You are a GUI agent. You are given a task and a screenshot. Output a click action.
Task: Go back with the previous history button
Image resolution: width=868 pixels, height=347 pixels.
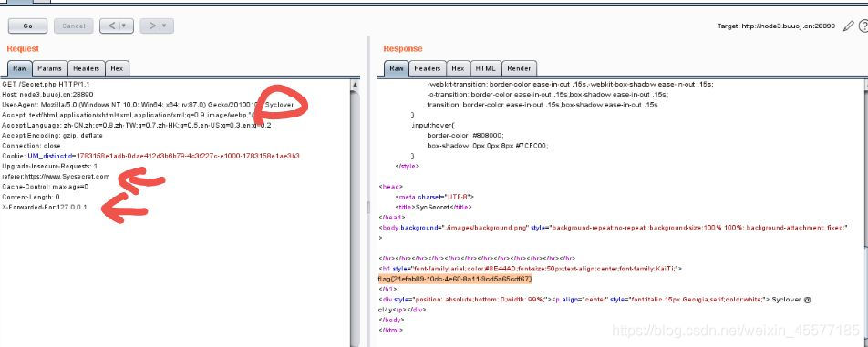point(117,26)
